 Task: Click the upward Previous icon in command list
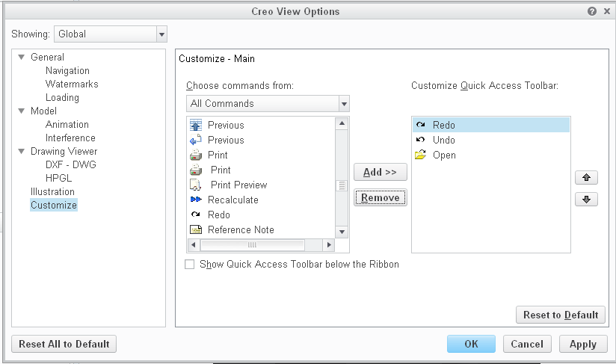196,125
